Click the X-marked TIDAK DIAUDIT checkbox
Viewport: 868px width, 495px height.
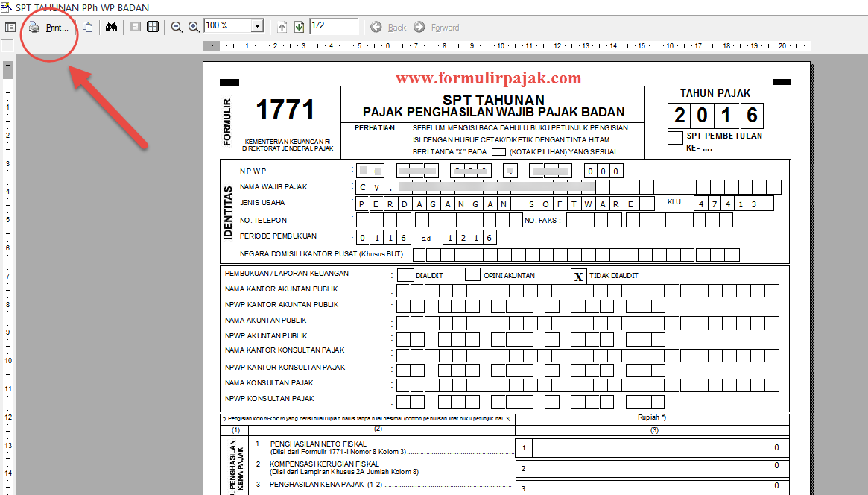(x=578, y=276)
